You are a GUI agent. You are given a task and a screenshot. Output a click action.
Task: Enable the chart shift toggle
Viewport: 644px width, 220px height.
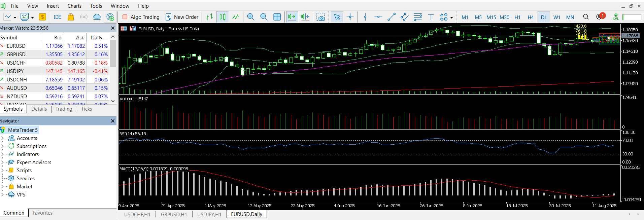click(305, 17)
